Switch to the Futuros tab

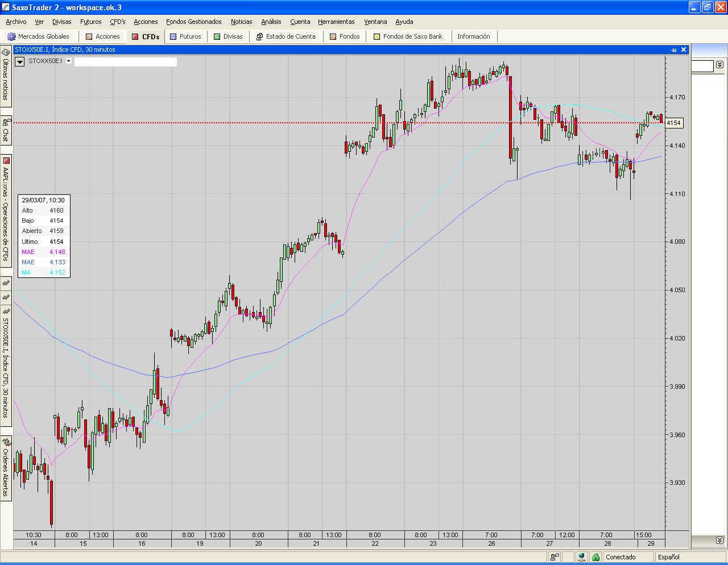point(185,36)
